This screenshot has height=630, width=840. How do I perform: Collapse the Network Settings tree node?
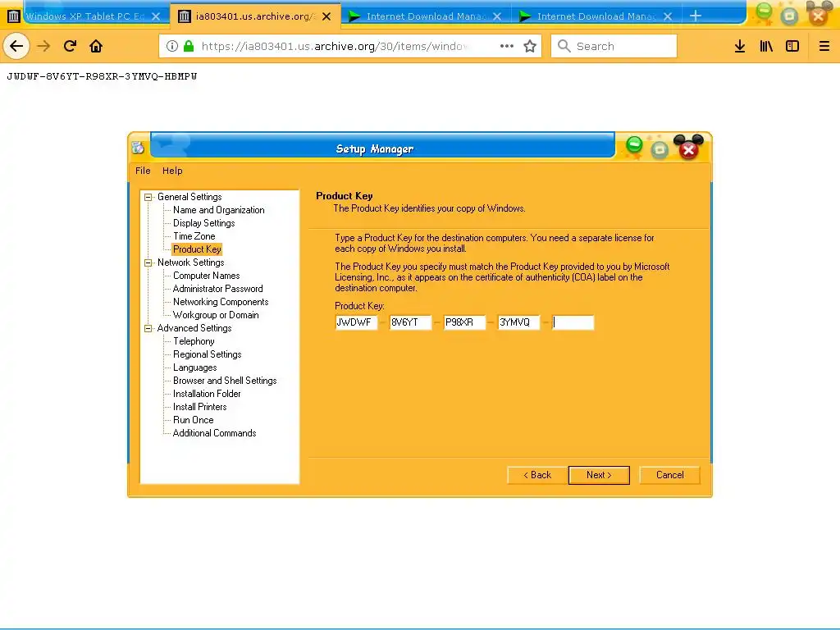(x=148, y=262)
